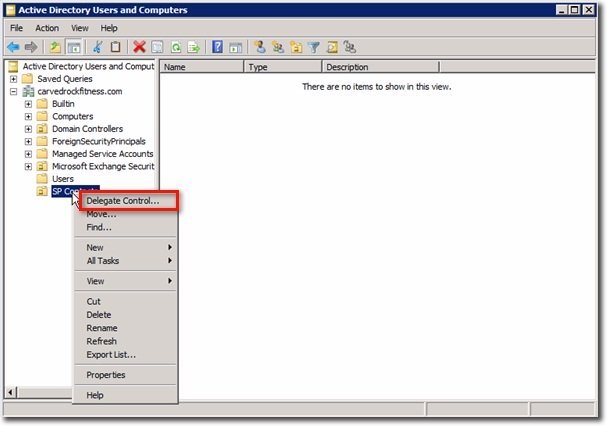Click the Filter funnel toolbar icon
This screenshot has width=608, height=427.
(x=314, y=47)
